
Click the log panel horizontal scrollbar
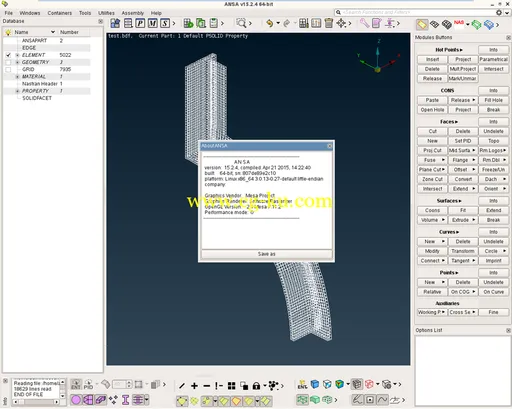36,402
